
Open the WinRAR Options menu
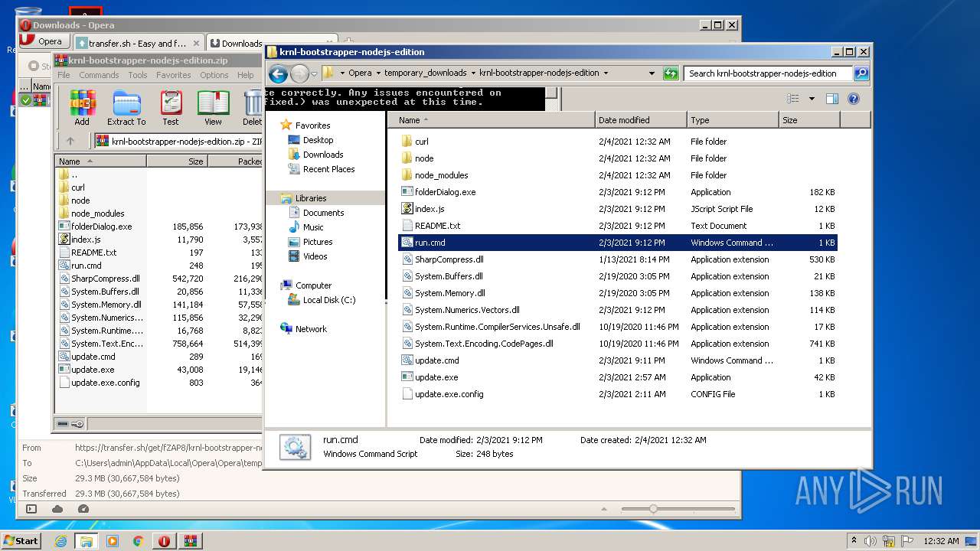click(214, 75)
